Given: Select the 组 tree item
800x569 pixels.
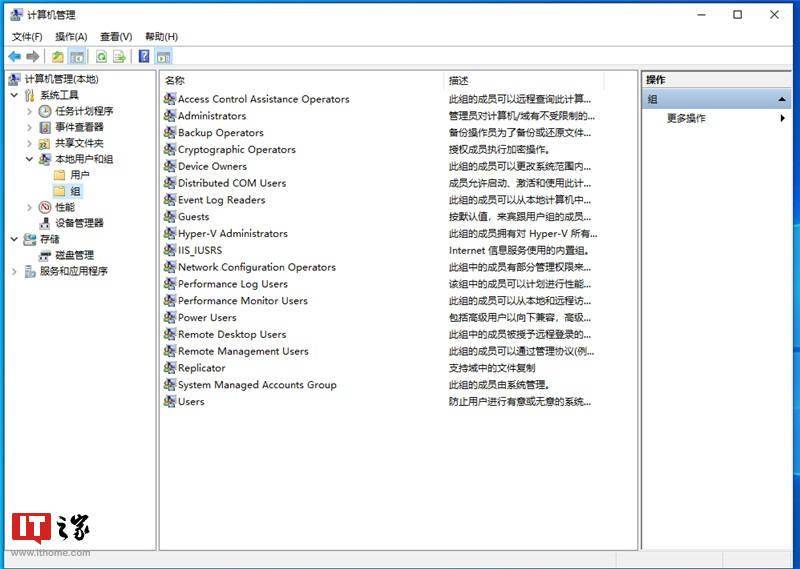Looking at the screenshot, I should tap(75, 191).
